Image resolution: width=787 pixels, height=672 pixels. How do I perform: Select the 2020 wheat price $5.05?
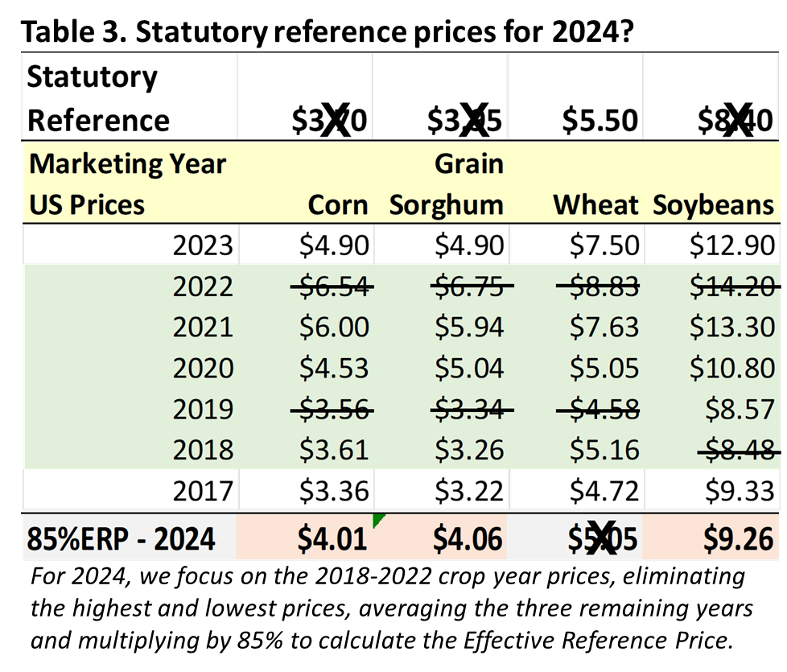(x=604, y=369)
